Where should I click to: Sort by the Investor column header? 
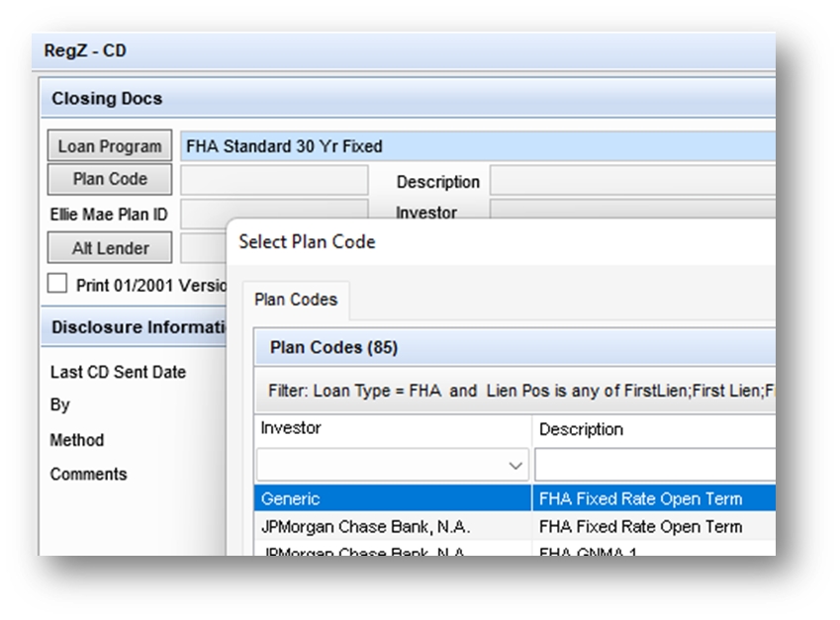click(392, 429)
